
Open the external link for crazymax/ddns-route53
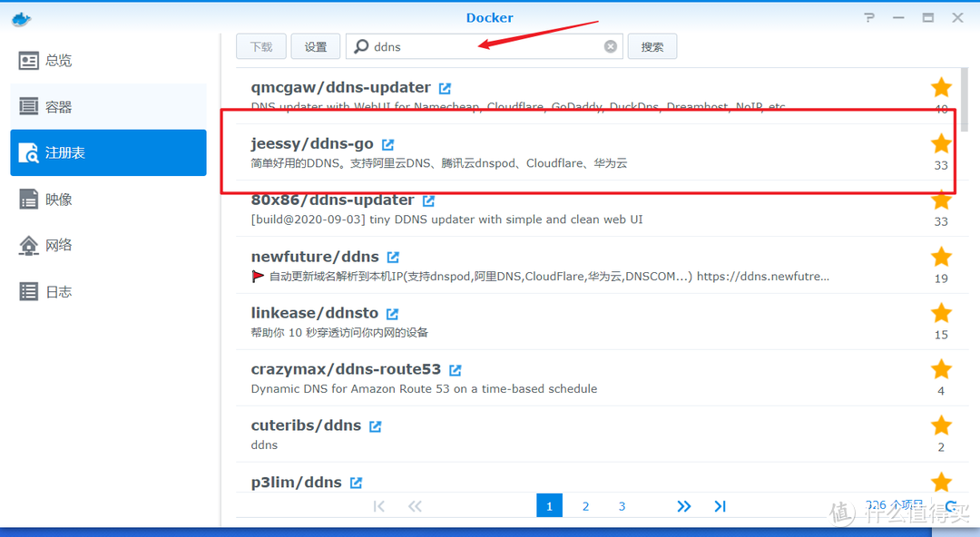click(456, 370)
